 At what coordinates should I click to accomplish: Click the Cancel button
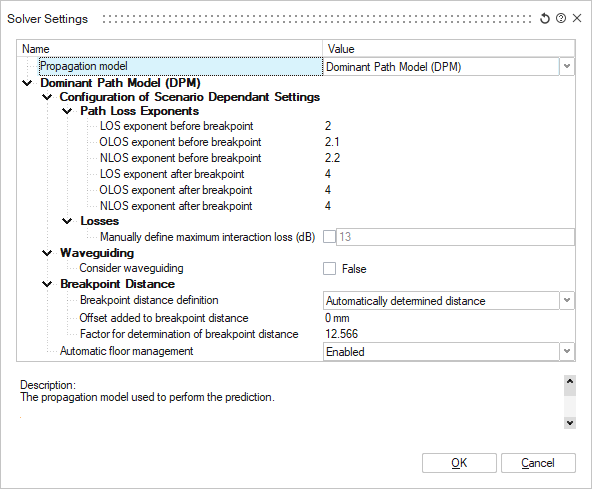click(x=538, y=463)
